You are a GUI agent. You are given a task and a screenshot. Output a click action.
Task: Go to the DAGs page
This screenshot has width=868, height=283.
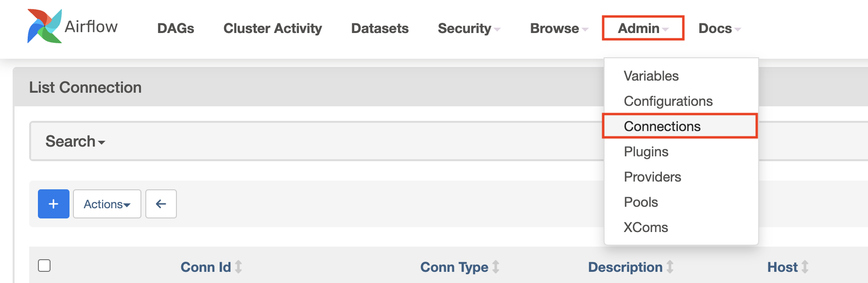(x=175, y=29)
